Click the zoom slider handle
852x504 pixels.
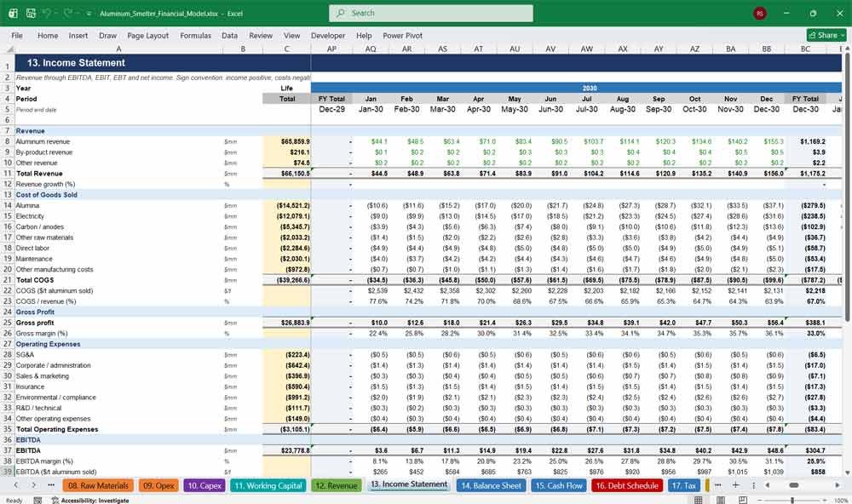(792, 501)
